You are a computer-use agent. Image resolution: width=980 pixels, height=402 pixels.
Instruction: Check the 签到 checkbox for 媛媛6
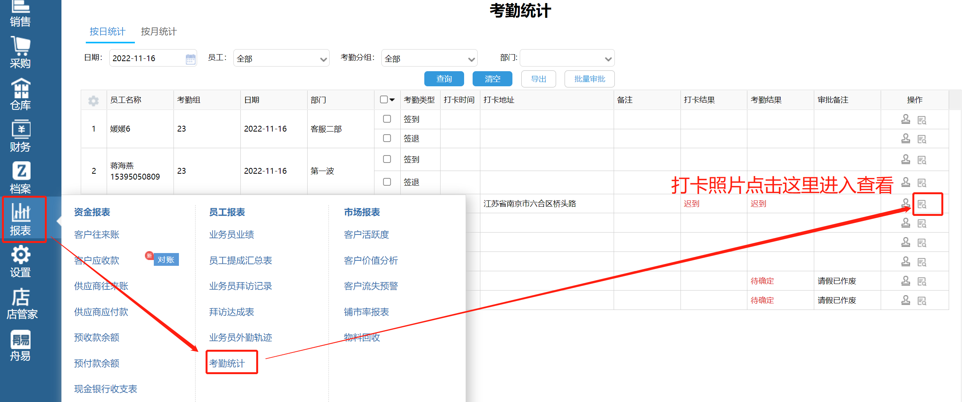click(x=387, y=119)
